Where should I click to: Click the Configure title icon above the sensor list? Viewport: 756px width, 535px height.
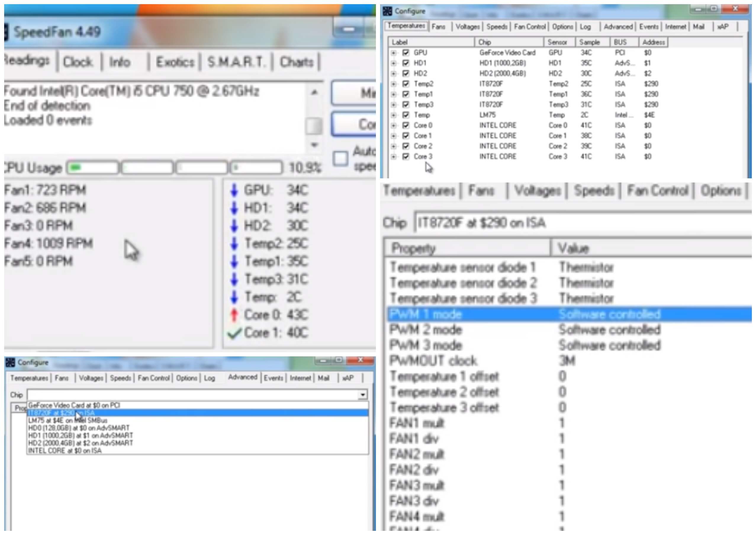pos(387,11)
